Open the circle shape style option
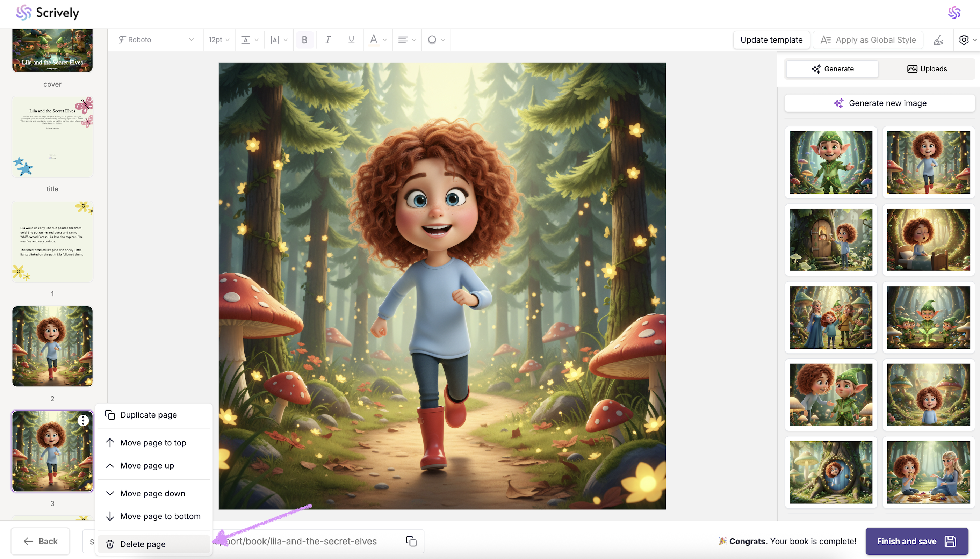This screenshot has height=559, width=980. click(436, 39)
